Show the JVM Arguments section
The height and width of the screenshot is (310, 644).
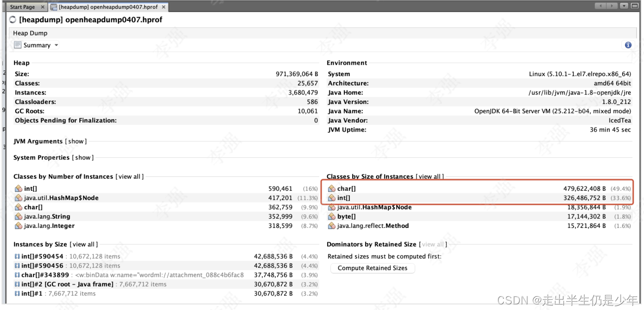pyautogui.click(x=76, y=141)
